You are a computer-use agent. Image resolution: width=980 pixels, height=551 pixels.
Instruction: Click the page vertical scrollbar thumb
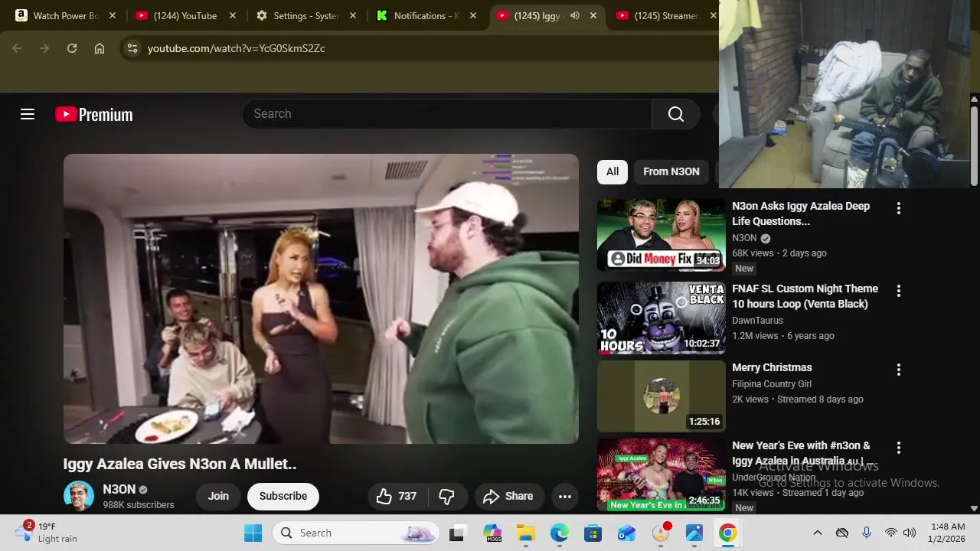pyautogui.click(x=974, y=145)
